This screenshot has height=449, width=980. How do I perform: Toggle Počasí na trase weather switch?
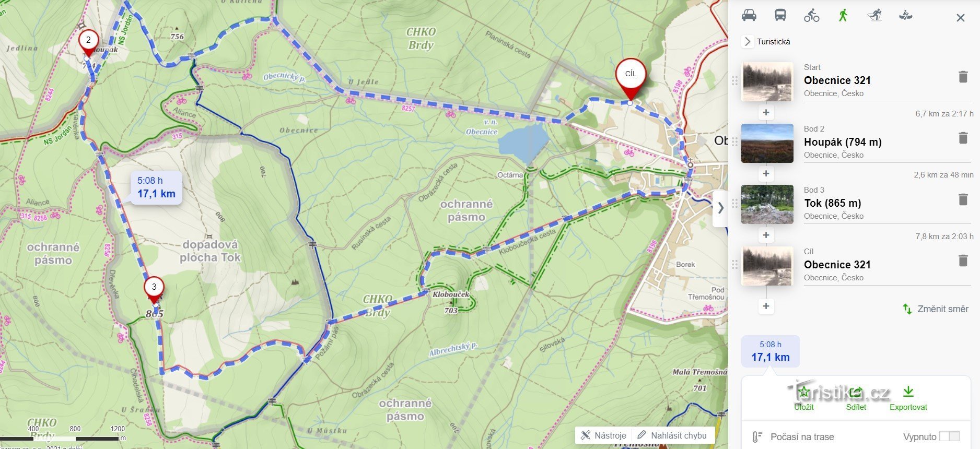(x=949, y=436)
